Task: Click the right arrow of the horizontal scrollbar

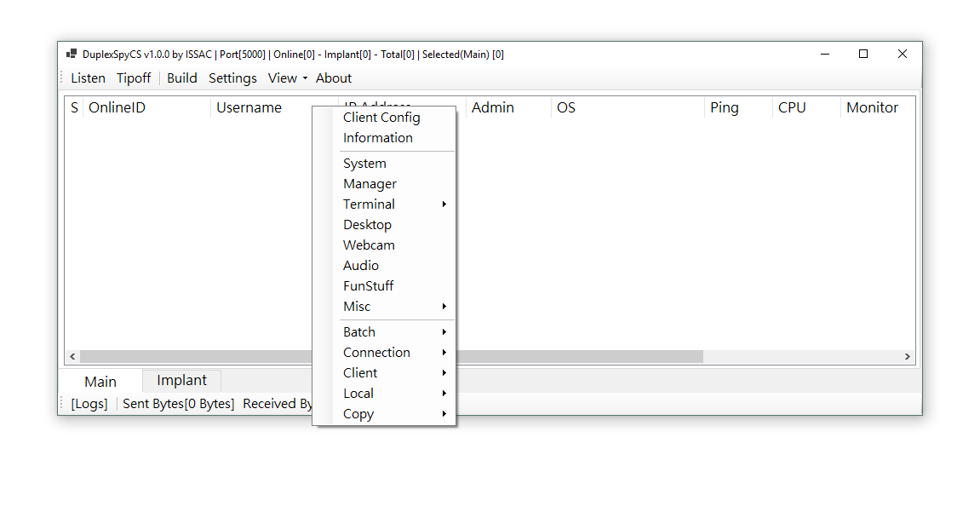Action: (907, 356)
